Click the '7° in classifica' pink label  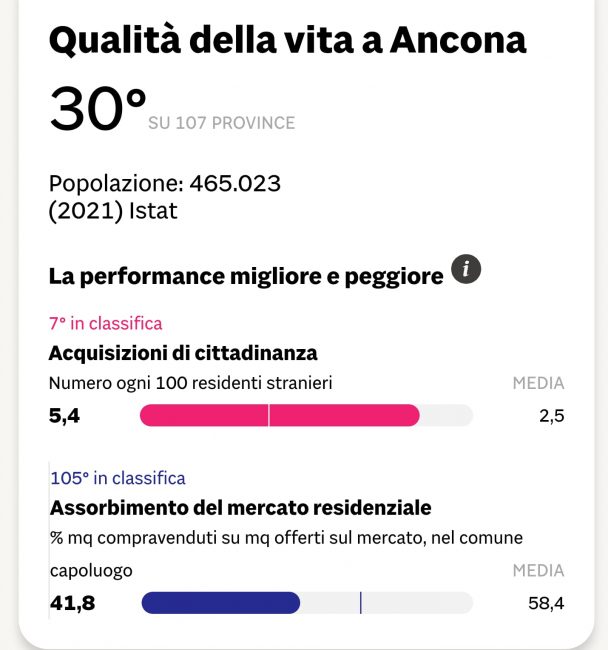point(105,323)
